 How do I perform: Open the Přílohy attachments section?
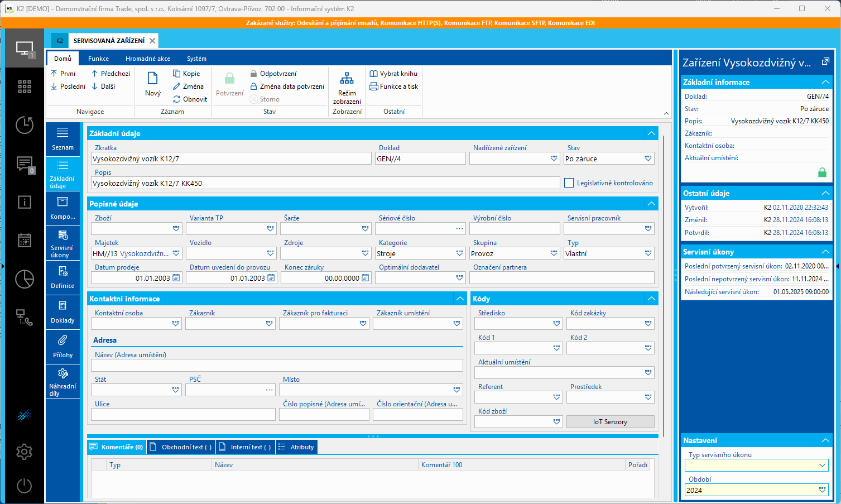[x=63, y=346]
